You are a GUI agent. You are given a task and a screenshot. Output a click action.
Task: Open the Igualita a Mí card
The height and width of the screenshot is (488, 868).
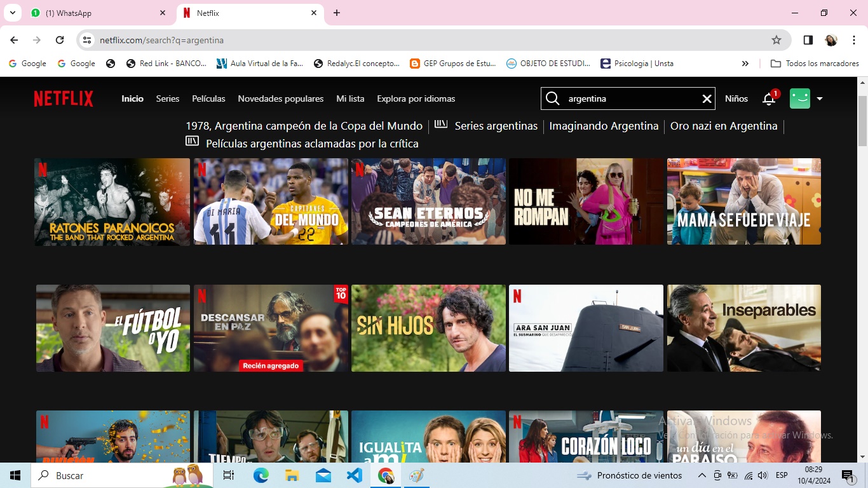click(x=428, y=437)
